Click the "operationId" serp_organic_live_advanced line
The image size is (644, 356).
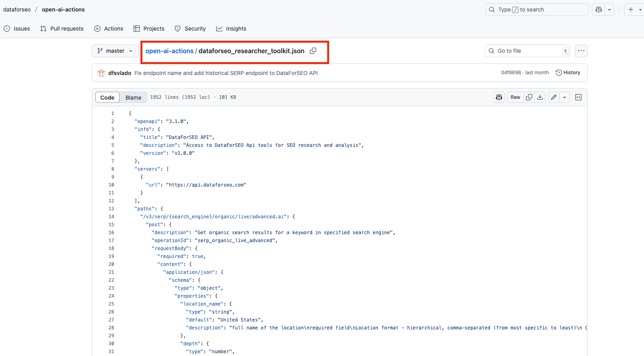click(215, 241)
